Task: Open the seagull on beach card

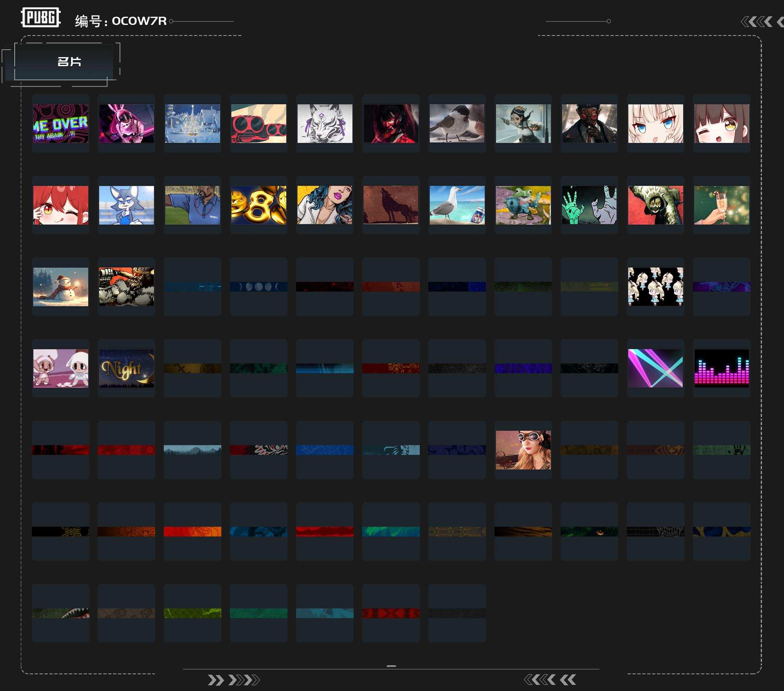Action: [x=457, y=205]
